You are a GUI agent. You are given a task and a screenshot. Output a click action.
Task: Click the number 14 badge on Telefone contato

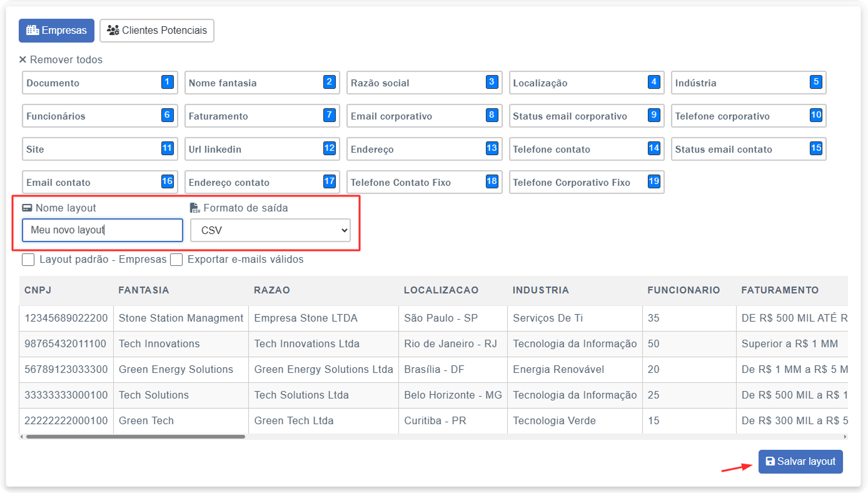654,148
